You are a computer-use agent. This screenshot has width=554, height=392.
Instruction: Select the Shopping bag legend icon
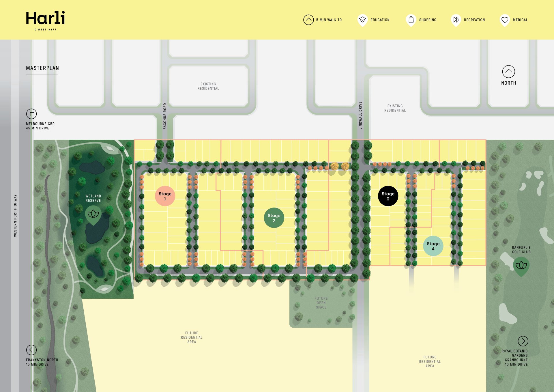411,20
